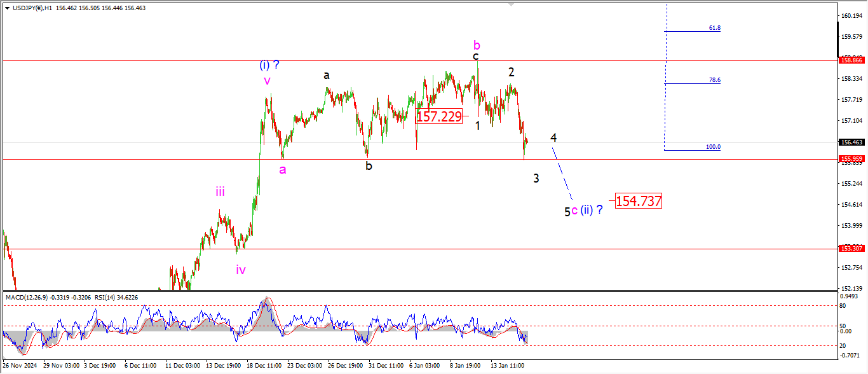Image resolution: width=868 pixels, height=374 pixels.
Task: Select the Fibonacci 78.6 level label
Action: (x=715, y=80)
